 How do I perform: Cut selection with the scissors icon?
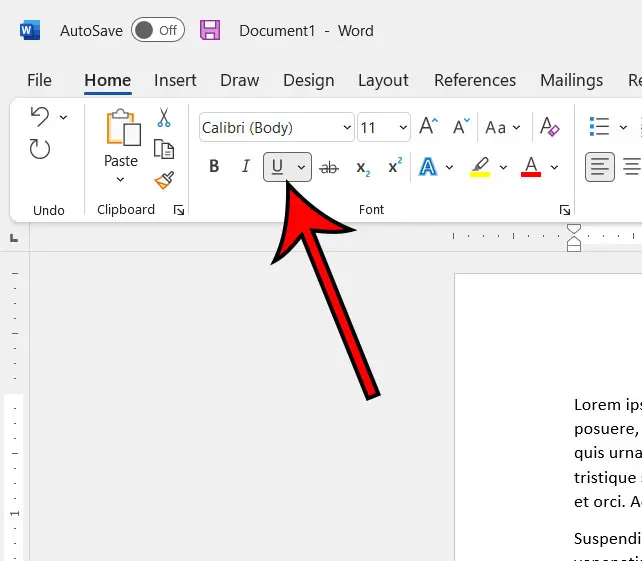click(164, 117)
